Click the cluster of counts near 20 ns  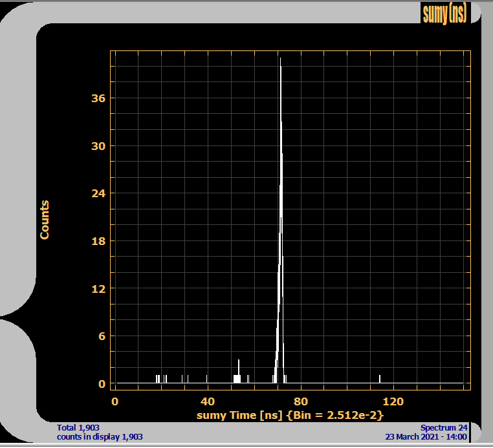(158, 378)
